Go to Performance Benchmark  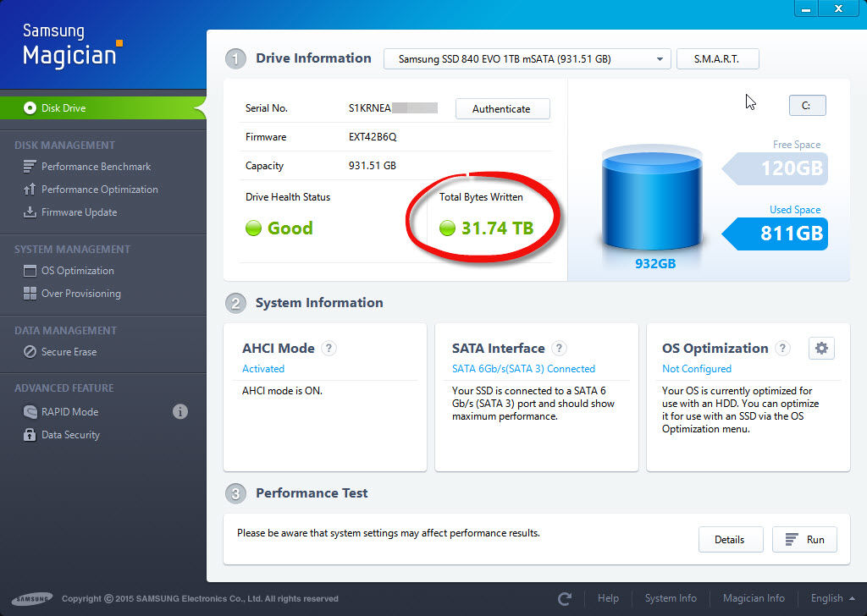[96, 167]
